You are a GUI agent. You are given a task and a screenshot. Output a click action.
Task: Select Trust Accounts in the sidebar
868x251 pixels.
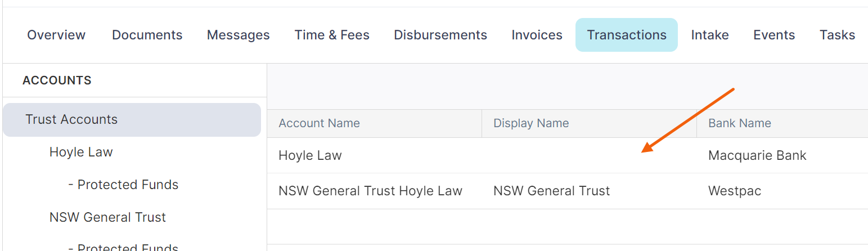point(132,119)
